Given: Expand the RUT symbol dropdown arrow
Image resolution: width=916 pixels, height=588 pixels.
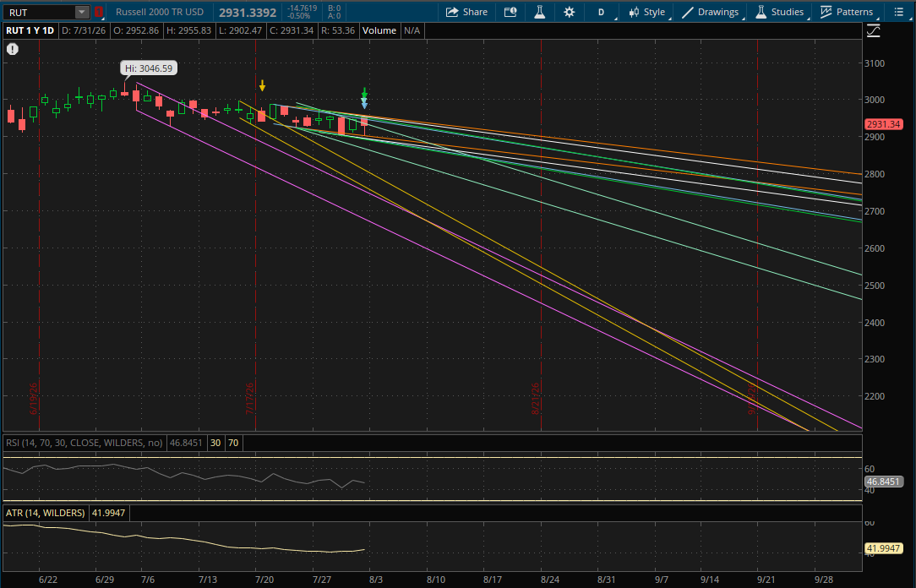Looking at the screenshot, I should [82, 12].
